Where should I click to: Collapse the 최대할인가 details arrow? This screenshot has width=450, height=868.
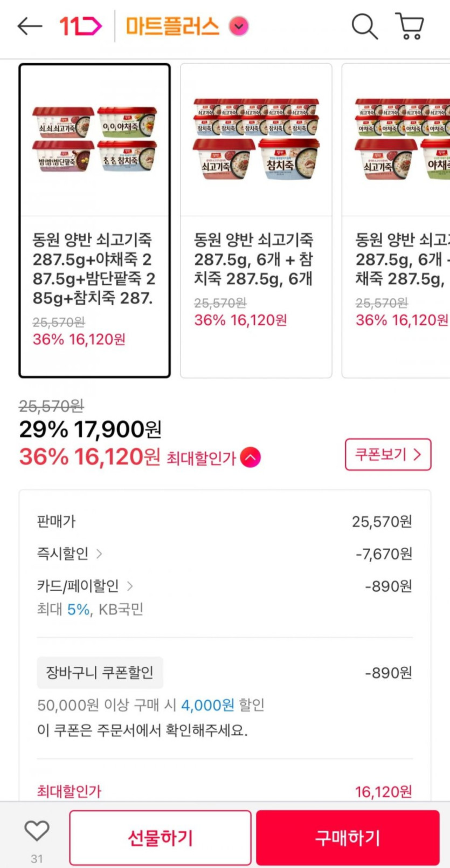point(251,457)
